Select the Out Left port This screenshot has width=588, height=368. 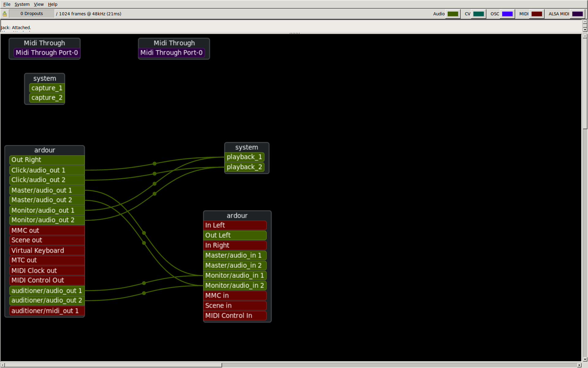[235, 236]
